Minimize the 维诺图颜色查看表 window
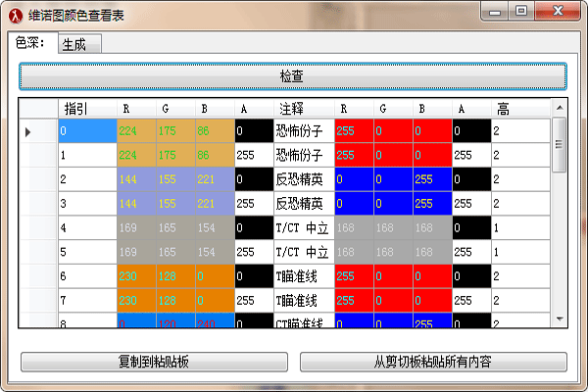This screenshot has width=588, height=392. (x=495, y=11)
